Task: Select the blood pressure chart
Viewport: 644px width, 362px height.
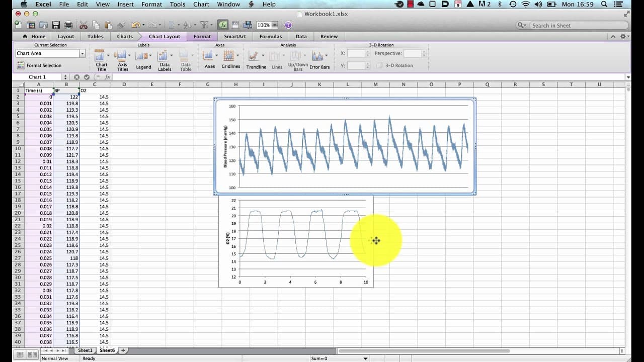Action: [x=345, y=146]
